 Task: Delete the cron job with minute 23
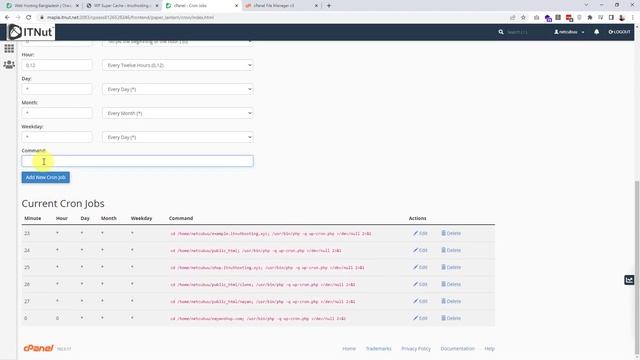(451, 233)
